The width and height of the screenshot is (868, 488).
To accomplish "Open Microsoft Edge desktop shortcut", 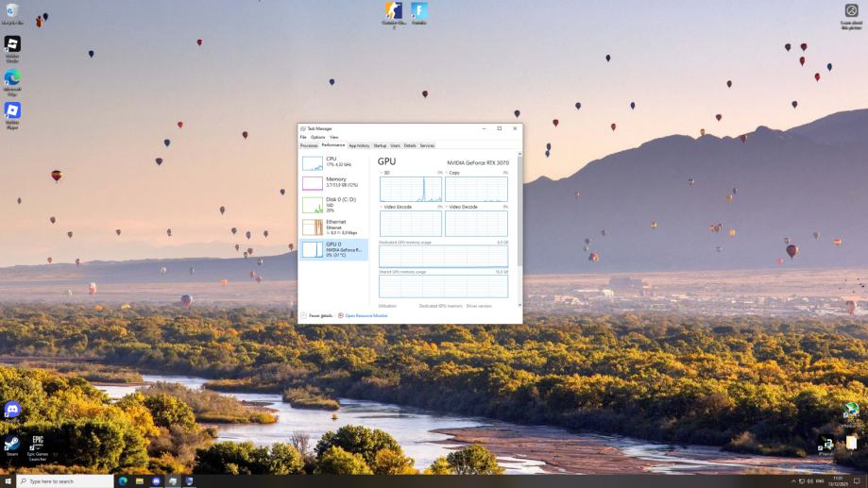I will coord(12,79).
